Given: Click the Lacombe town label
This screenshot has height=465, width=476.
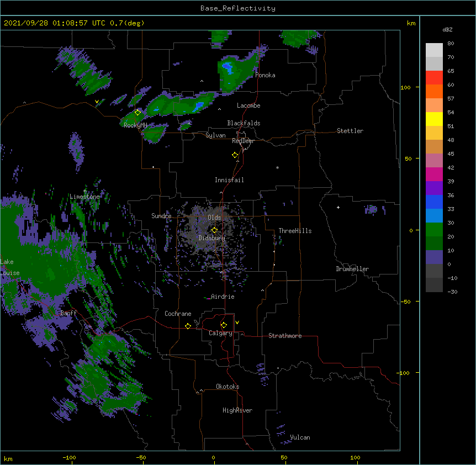Looking at the screenshot, I should tap(248, 105).
